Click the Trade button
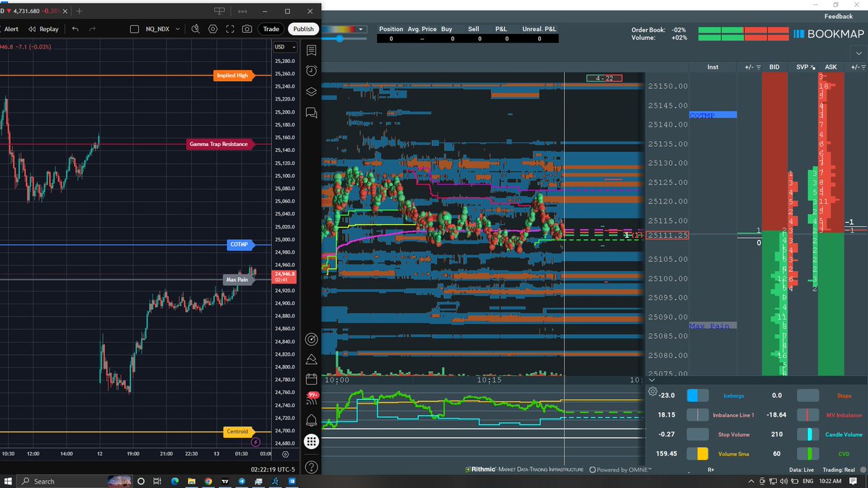This screenshot has width=868, height=488. point(271,29)
